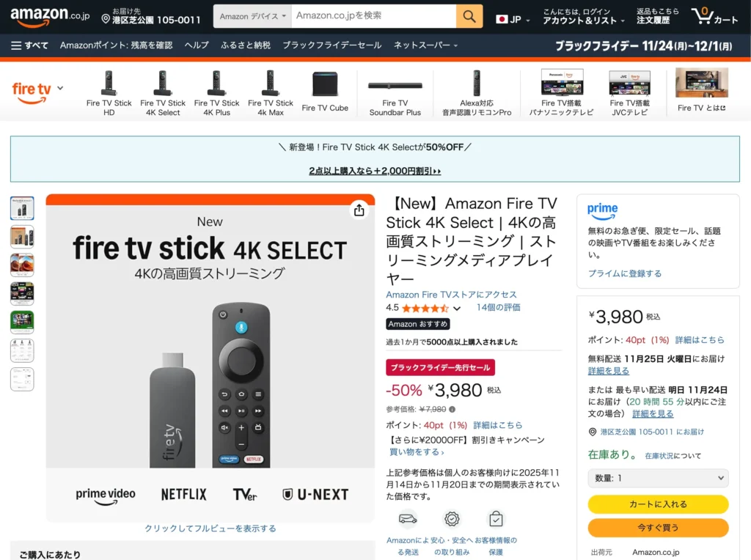Click the Amazon.co.jp logo
The image size is (751, 560).
pyautogui.click(x=50, y=15)
